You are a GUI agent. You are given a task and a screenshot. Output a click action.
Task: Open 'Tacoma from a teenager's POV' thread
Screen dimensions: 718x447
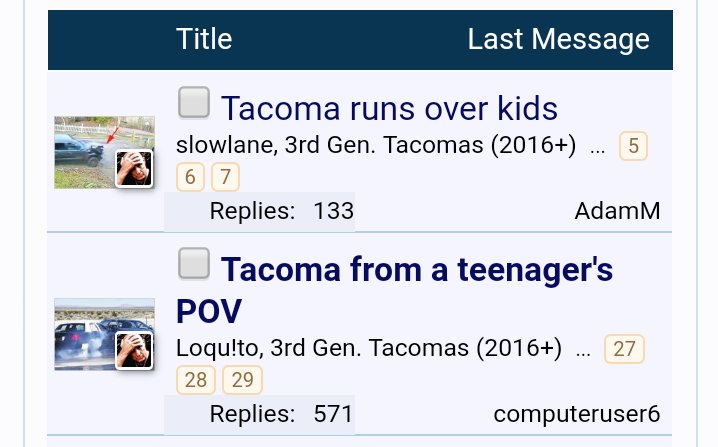(x=394, y=290)
